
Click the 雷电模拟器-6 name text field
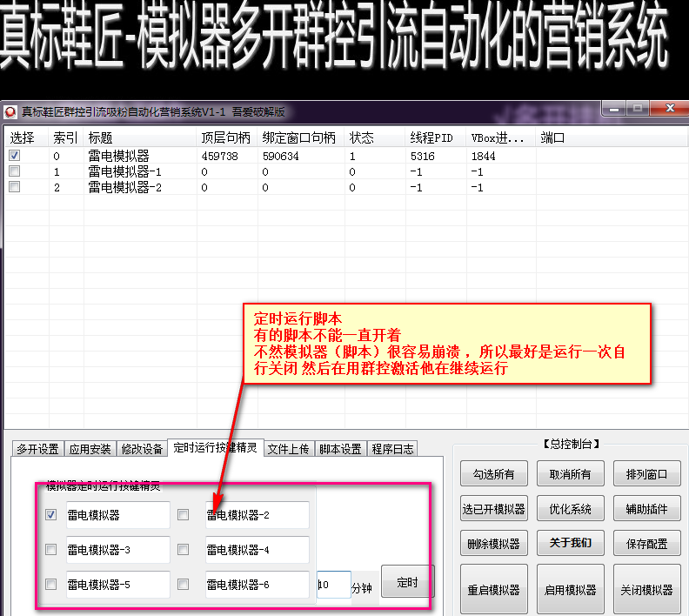(257, 584)
